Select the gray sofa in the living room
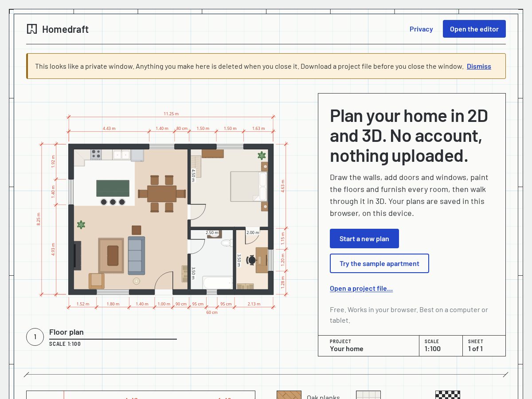 click(x=137, y=255)
